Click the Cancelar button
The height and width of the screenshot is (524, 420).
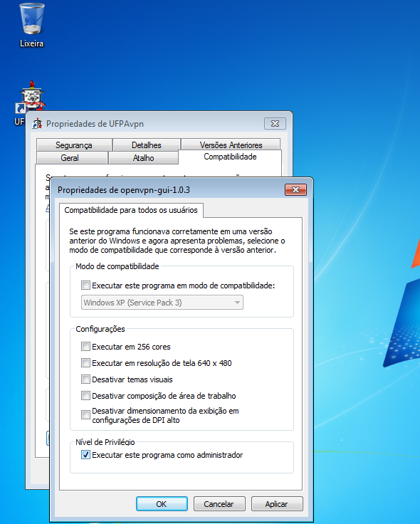(219, 504)
